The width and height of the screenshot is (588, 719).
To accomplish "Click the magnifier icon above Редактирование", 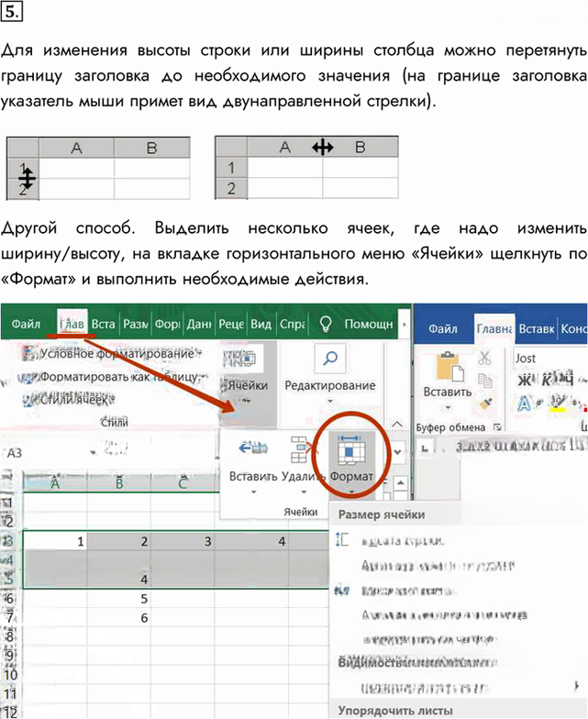I will (x=330, y=359).
